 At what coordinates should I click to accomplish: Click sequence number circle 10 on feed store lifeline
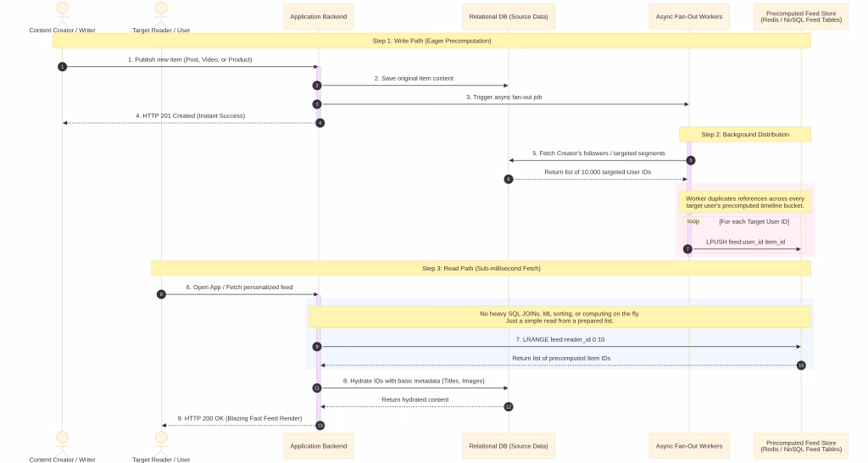pyautogui.click(x=801, y=365)
